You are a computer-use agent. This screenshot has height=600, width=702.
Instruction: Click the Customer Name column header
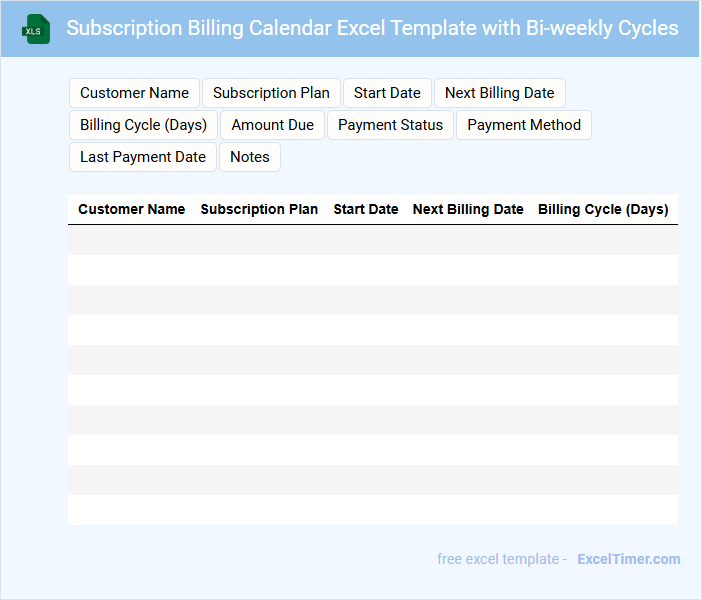point(131,209)
